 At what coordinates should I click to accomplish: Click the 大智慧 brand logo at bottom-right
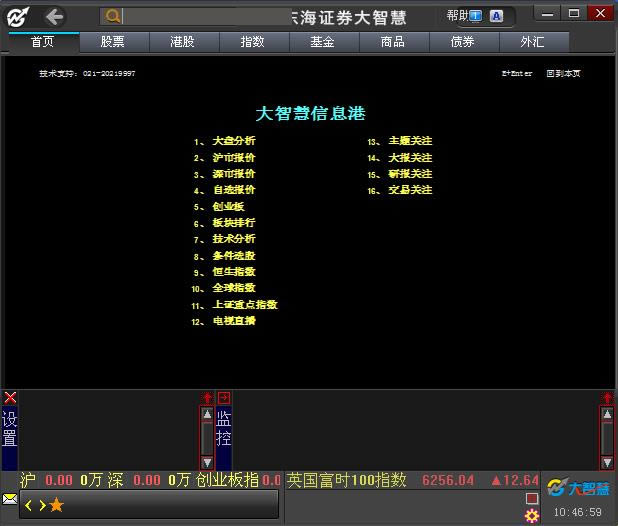pos(578,488)
